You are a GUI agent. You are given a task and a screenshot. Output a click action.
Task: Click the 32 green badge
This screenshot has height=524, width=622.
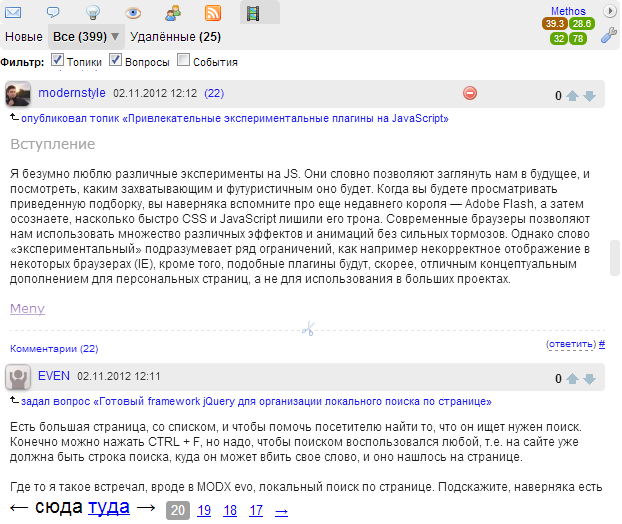pyautogui.click(x=559, y=38)
